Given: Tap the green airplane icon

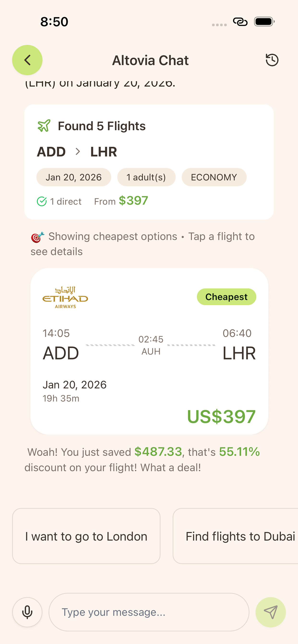Looking at the screenshot, I should (x=44, y=126).
